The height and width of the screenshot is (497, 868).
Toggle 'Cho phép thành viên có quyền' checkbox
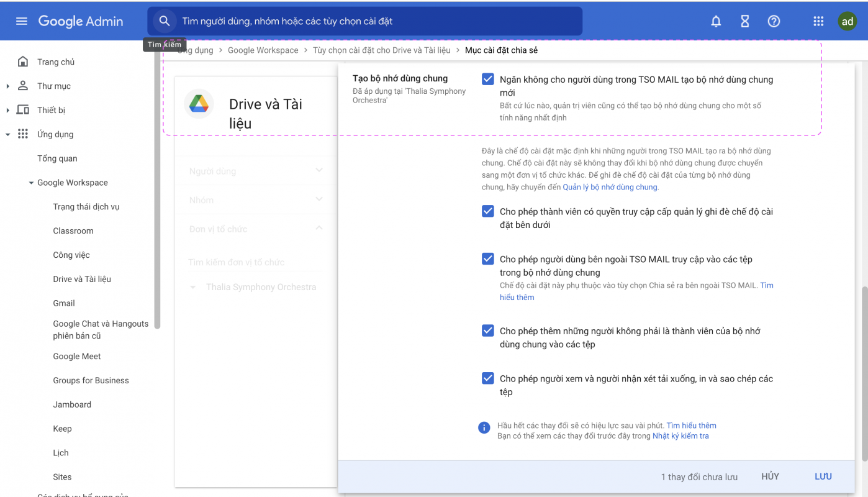point(488,211)
